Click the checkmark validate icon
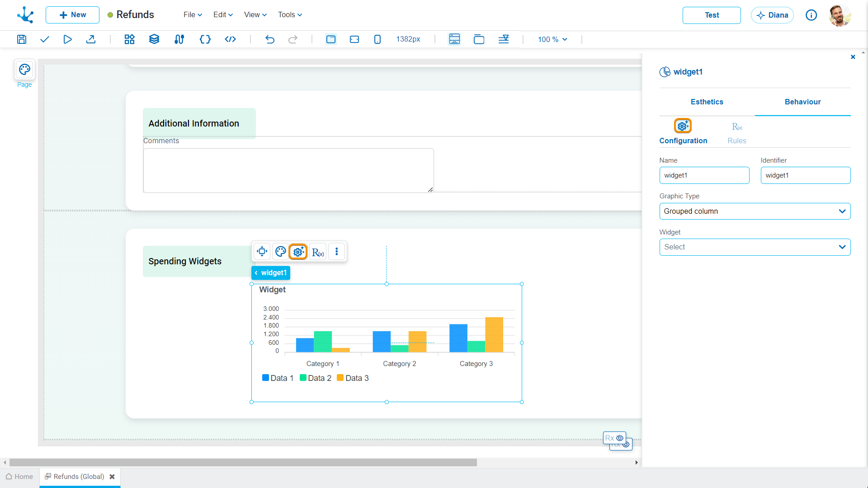Screen dimensions: 868x488 (44, 39)
